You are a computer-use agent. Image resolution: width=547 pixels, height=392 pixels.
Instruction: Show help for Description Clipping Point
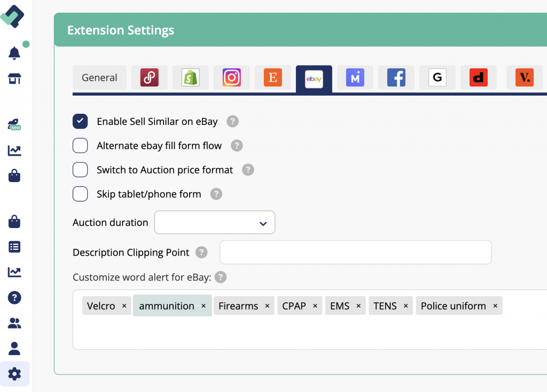click(x=201, y=252)
